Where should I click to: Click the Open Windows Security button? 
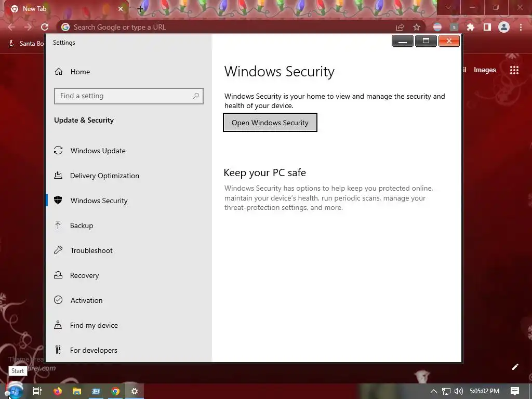click(x=270, y=123)
